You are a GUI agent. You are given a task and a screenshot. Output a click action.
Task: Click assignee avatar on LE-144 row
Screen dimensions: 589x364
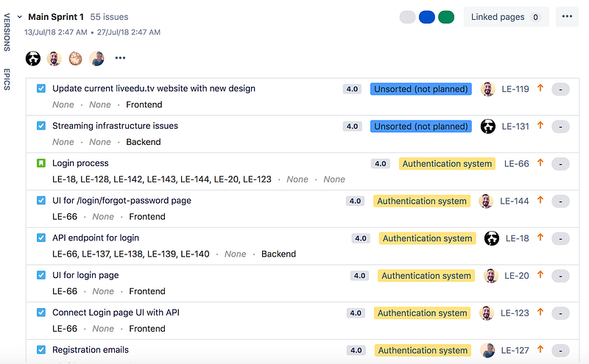click(x=486, y=201)
